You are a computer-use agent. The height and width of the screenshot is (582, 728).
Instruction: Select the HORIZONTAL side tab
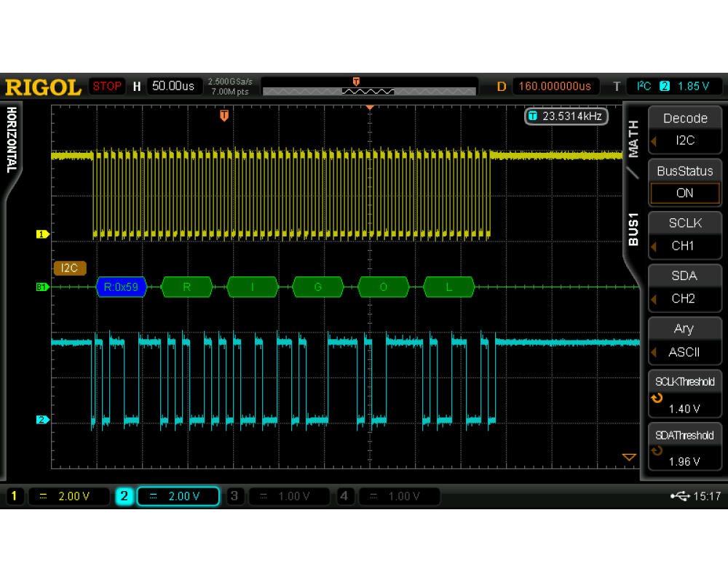pyautogui.click(x=11, y=140)
